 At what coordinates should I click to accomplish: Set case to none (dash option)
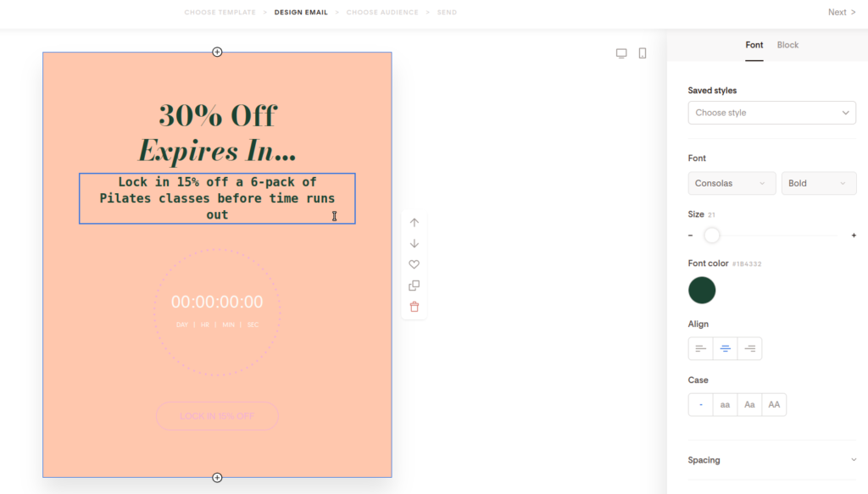point(700,405)
